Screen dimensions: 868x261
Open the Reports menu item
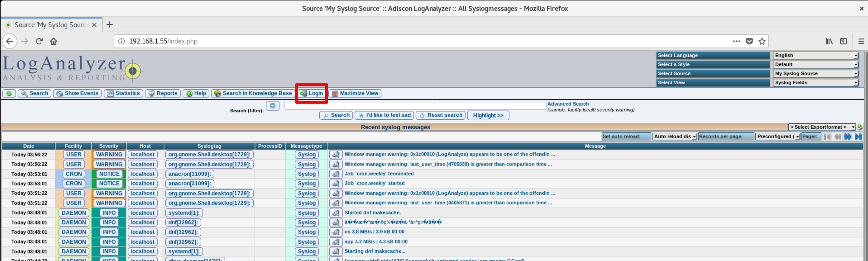tap(163, 93)
